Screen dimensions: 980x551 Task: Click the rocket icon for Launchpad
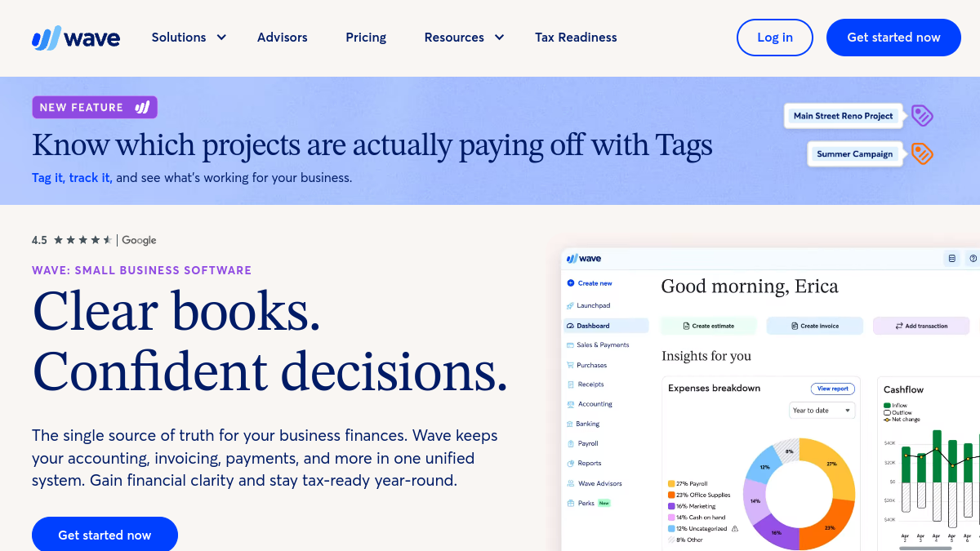click(x=570, y=305)
